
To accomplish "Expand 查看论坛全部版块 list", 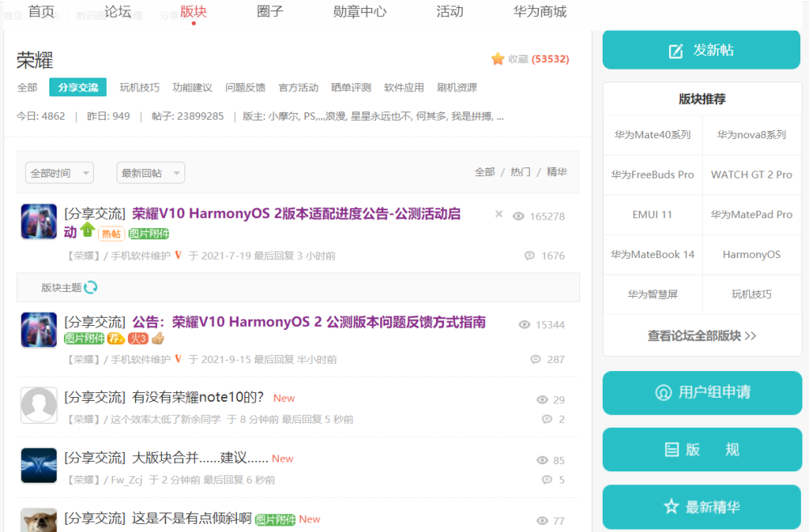I will click(x=701, y=336).
